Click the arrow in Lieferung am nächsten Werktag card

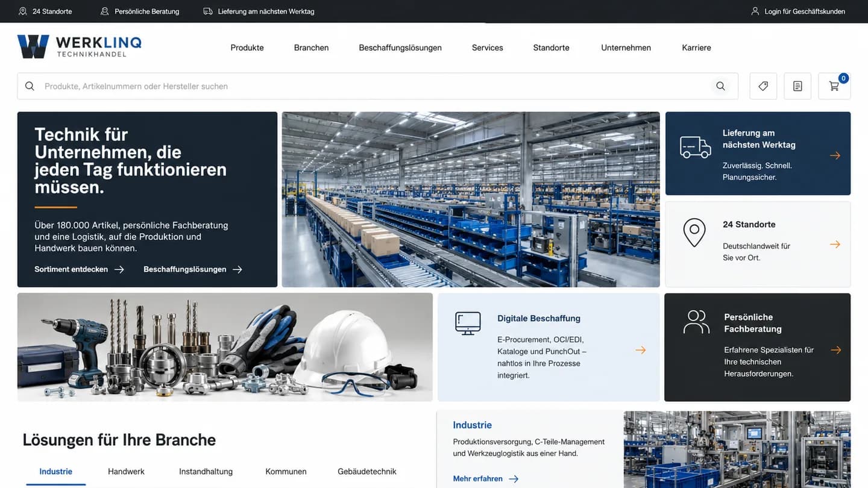pos(835,155)
